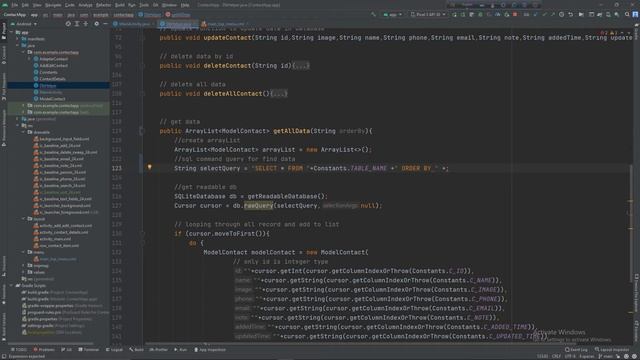The image size is (640, 360).
Task: Collapse the Gradle Scripts node
Action: pos(11,285)
